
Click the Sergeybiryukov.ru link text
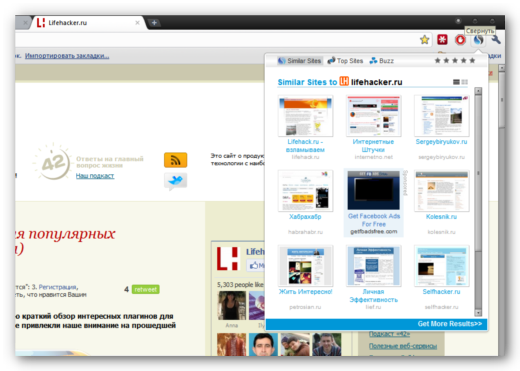click(x=441, y=142)
